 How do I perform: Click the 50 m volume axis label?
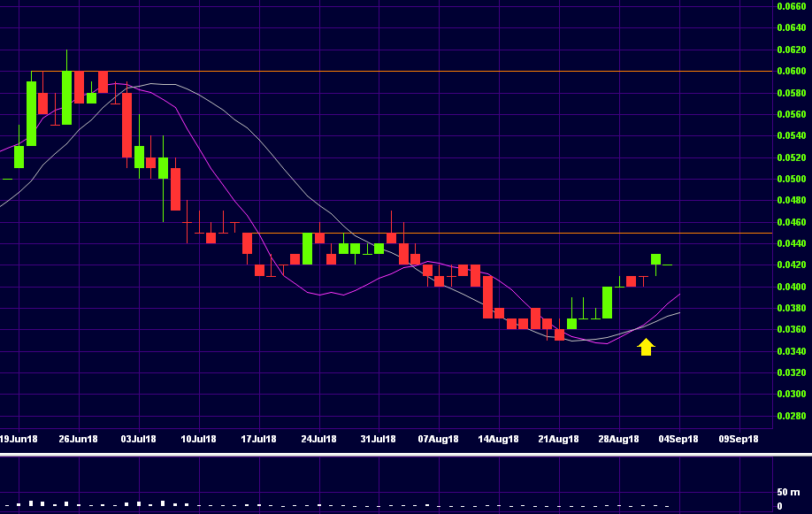pos(788,492)
